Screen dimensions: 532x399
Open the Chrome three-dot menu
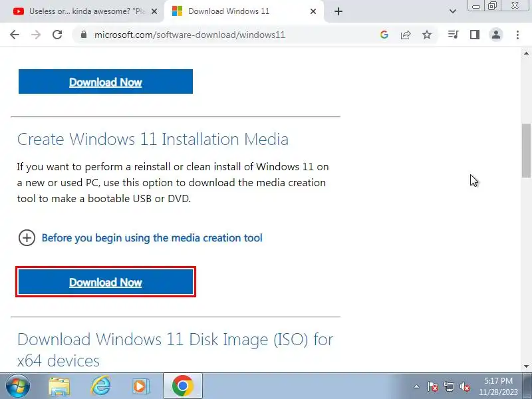pos(517,35)
